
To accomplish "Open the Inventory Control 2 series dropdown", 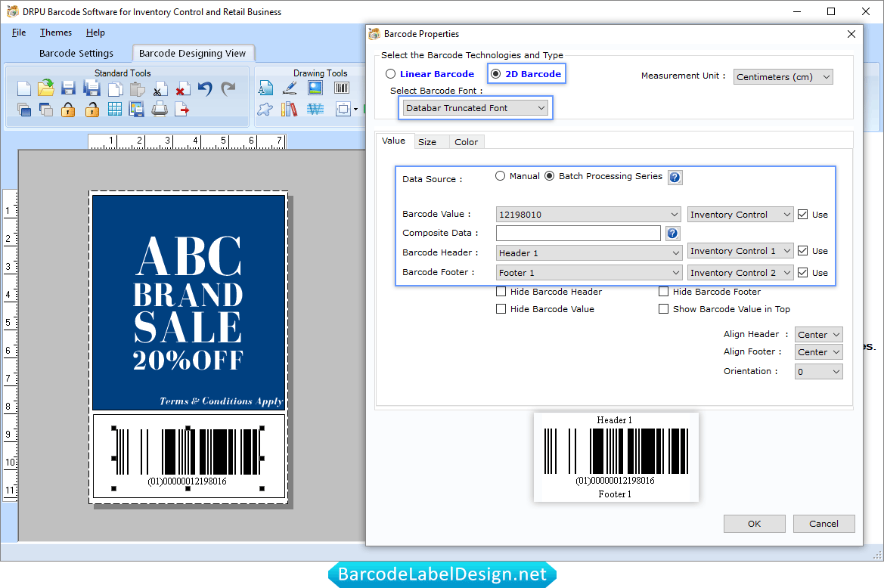I will pyautogui.click(x=740, y=273).
